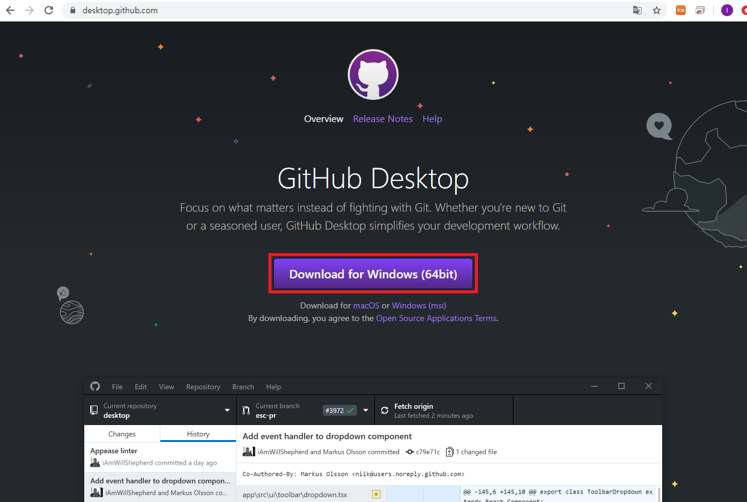Click the c79e71c commit hash
The image size is (747, 502).
[428, 452]
